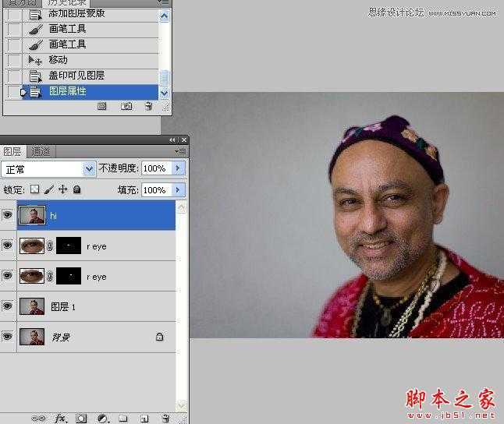Set history brush source on the 盖印可见图层 state

[14, 76]
